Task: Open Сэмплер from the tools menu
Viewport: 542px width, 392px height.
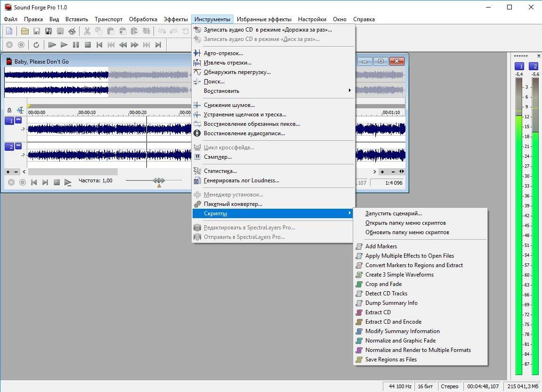Action: tap(274, 157)
